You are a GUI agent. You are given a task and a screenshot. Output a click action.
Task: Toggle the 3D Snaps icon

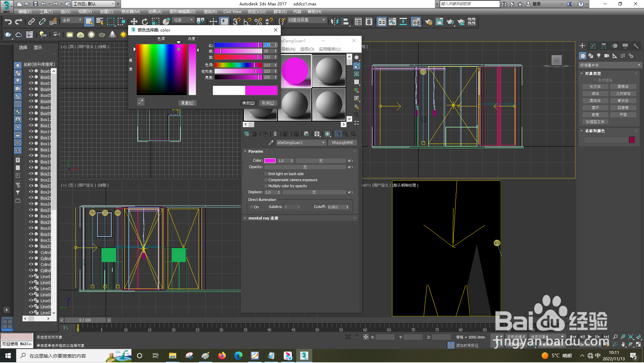[236, 22]
